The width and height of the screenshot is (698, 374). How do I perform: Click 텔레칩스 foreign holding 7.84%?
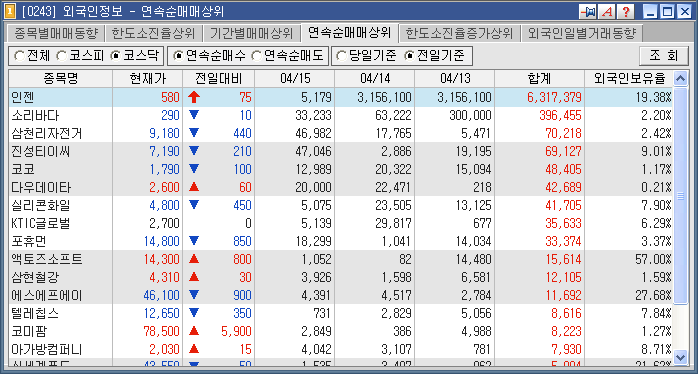click(656, 314)
